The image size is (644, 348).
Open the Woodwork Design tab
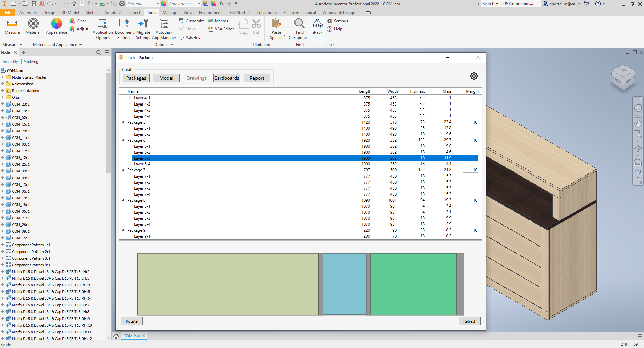(338, 13)
